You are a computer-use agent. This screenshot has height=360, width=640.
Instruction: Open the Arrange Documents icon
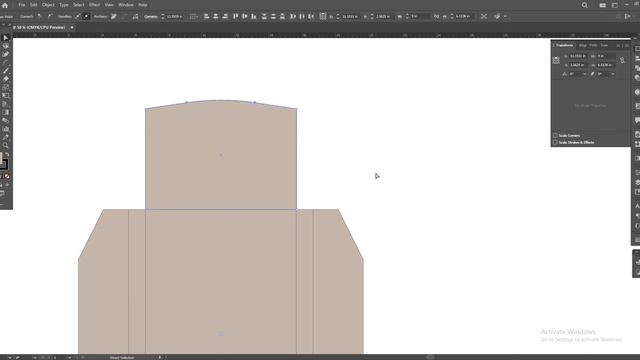[603, 5]
